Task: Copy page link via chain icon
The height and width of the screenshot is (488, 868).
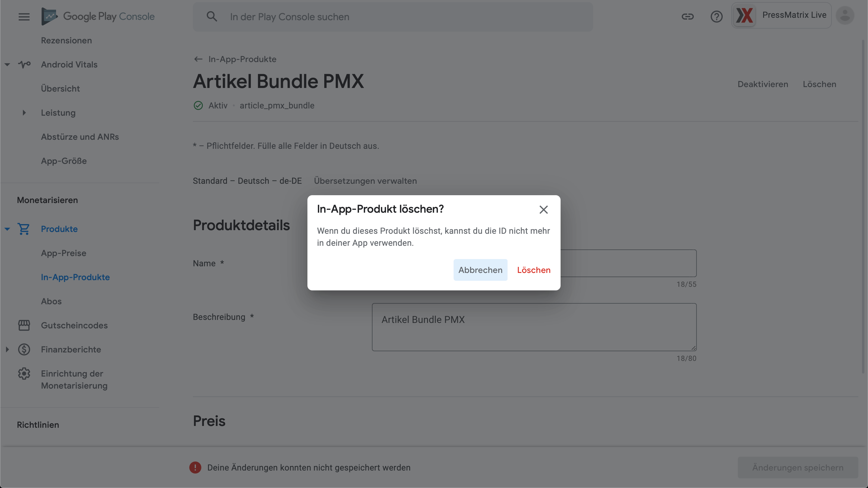Action: coord(687,17)
